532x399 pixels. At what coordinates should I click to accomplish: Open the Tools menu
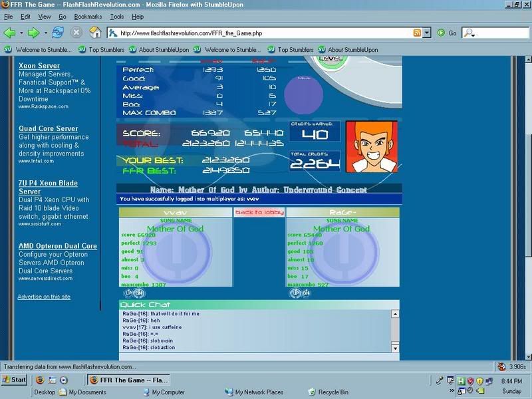coord(117,16)
